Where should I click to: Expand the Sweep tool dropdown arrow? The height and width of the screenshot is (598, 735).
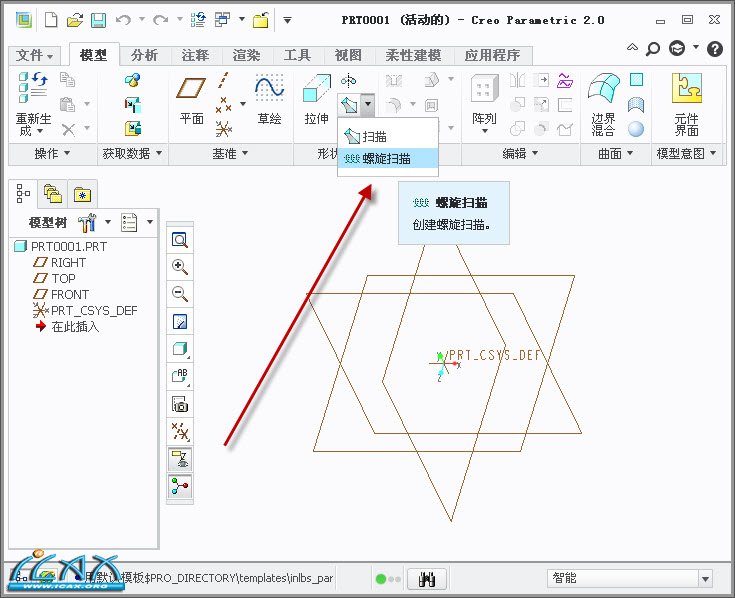pyautogui.click(x=368, y=105)
